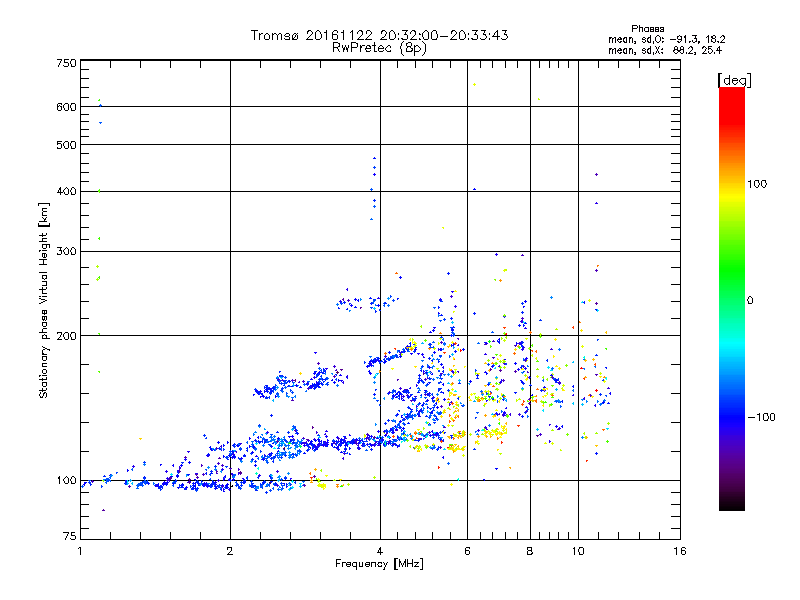
Task: Click the x-axis tick label '6'
Action: pyautogui.click(x=467, y=551)
